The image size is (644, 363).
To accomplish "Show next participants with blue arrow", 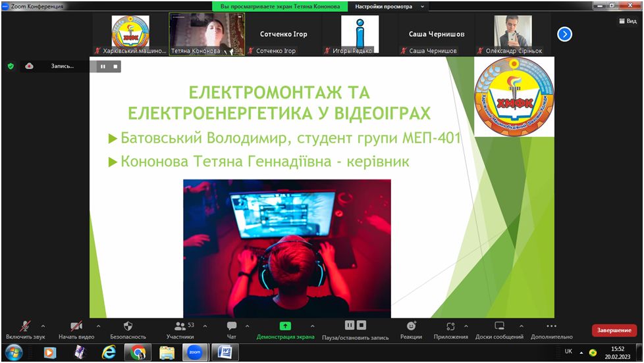I will pos(565,34).
